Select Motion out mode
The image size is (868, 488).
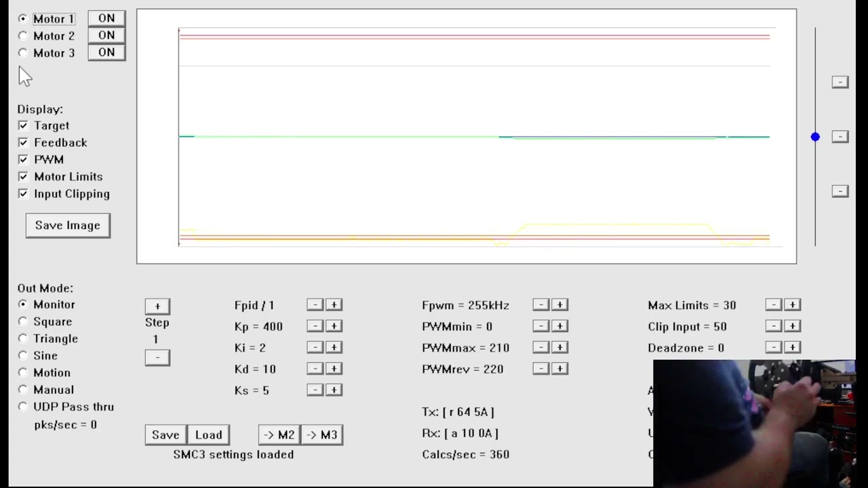pyautogui.click(x=23, y=372)
